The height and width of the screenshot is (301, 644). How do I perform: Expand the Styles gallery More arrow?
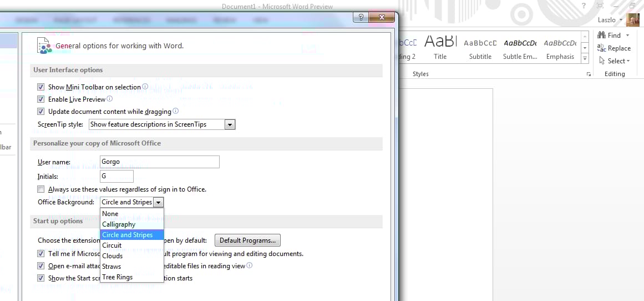coord(585,59)
